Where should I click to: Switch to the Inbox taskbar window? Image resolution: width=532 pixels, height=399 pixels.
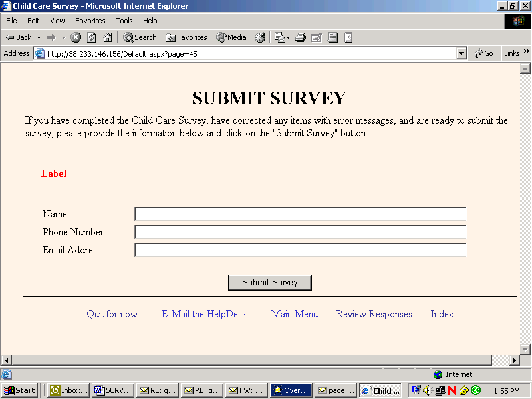coord(69,390)
